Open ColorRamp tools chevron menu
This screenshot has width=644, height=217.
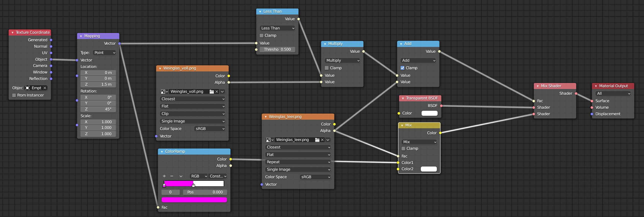click(x=181, y=176)
